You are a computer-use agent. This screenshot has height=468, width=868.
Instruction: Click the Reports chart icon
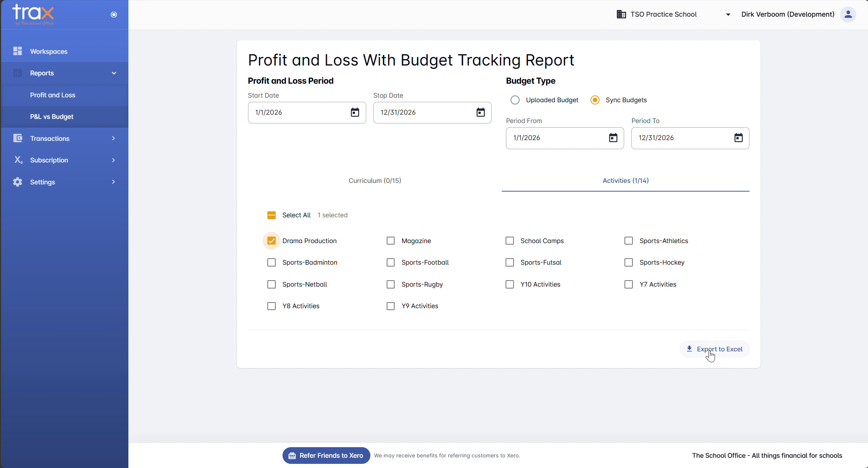17,73
